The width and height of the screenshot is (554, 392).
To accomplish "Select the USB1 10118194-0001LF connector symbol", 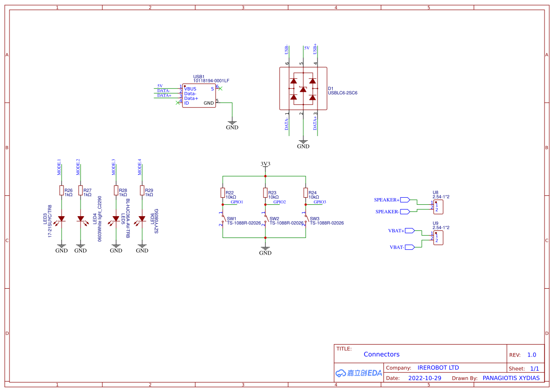I will [x=199, y=95].
